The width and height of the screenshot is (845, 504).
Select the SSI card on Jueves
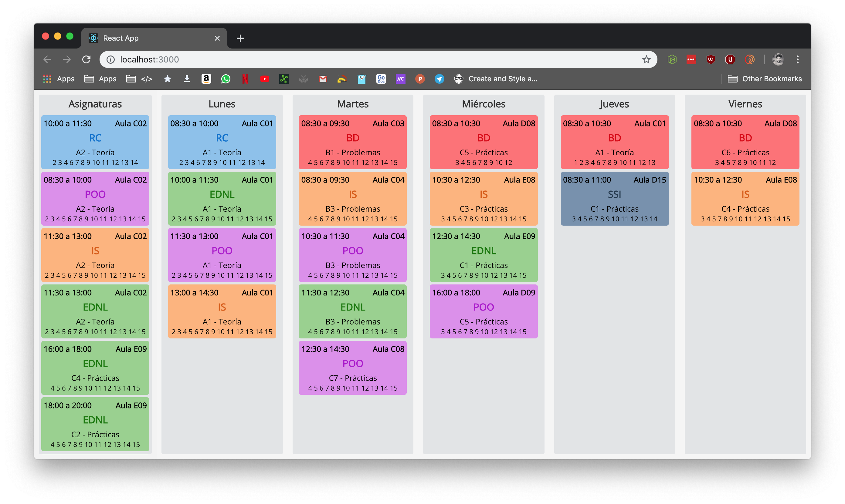[614, 198]
